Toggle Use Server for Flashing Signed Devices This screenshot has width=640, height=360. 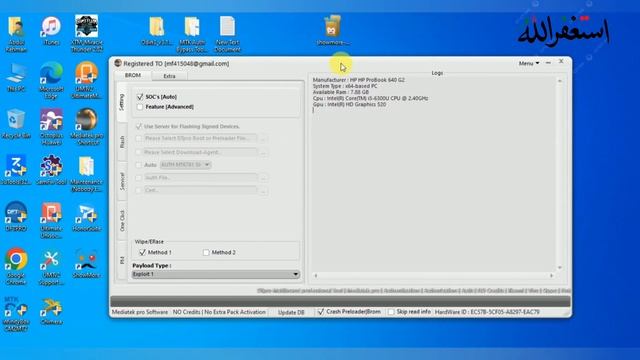point(139,127)
